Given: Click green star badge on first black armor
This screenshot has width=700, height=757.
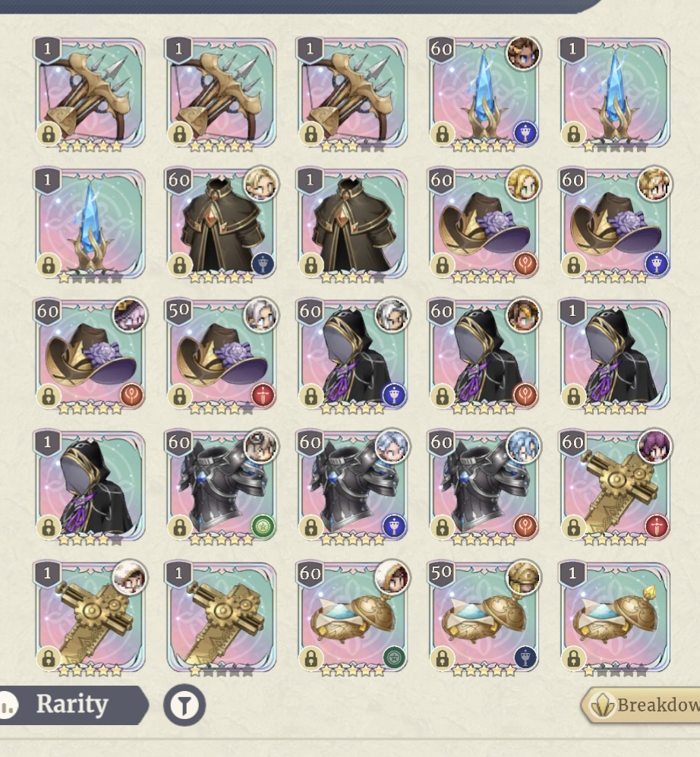Looking at the screenshot, I should [x=263, y=527].
